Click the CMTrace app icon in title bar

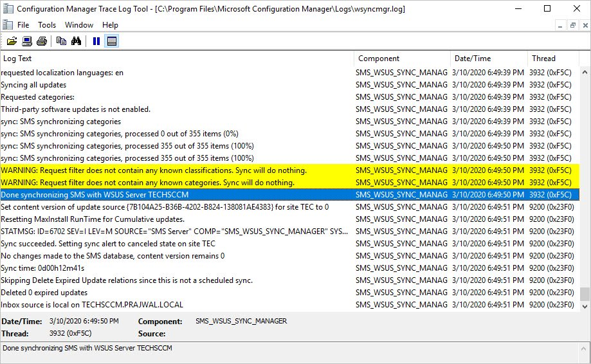(8, 8)
